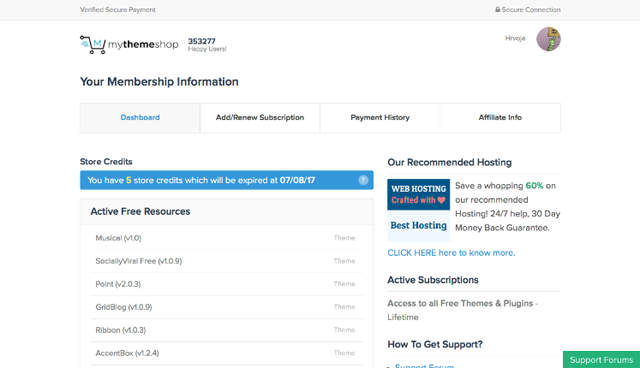This screenshot has width=640, height=368.
Task: Click the Active Free Resources header
Action: (x=140, y=211)
